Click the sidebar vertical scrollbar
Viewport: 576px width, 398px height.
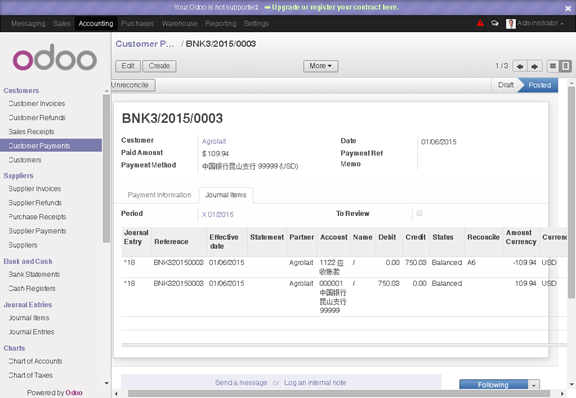106,168
